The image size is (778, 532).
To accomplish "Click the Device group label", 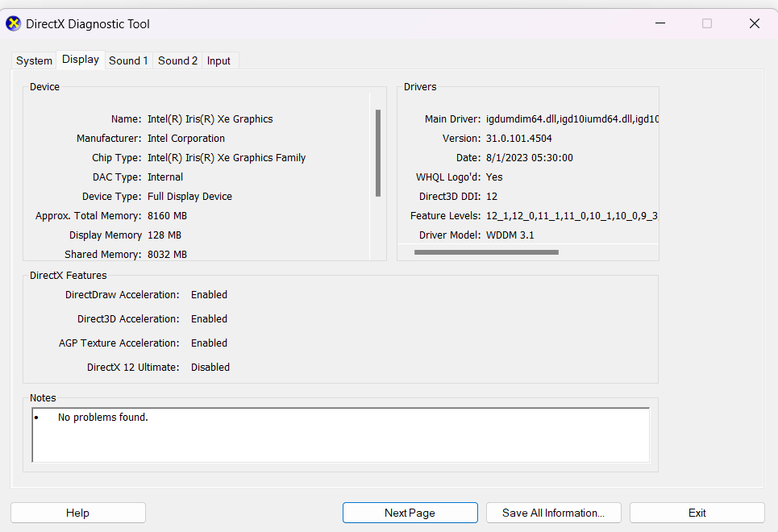I will pyautogui.click(x=44, y=87).
